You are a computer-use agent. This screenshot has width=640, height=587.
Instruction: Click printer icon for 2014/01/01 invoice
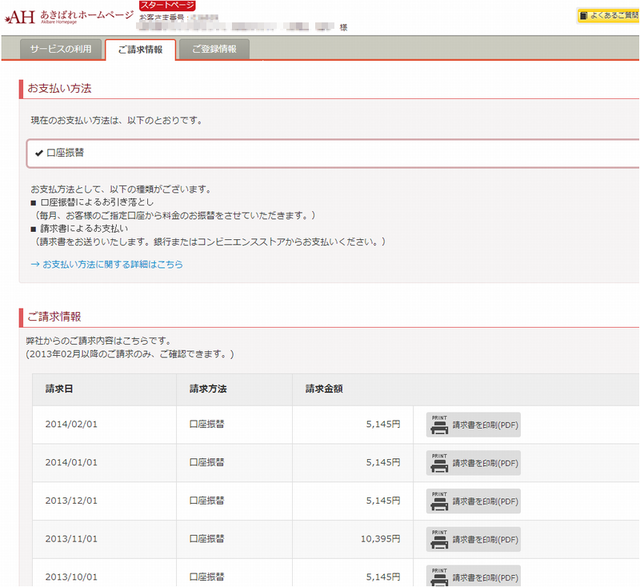[x=438, y=463]
